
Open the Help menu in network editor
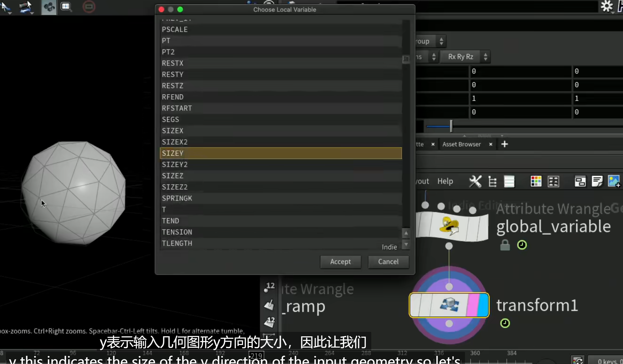coord(445,181)
